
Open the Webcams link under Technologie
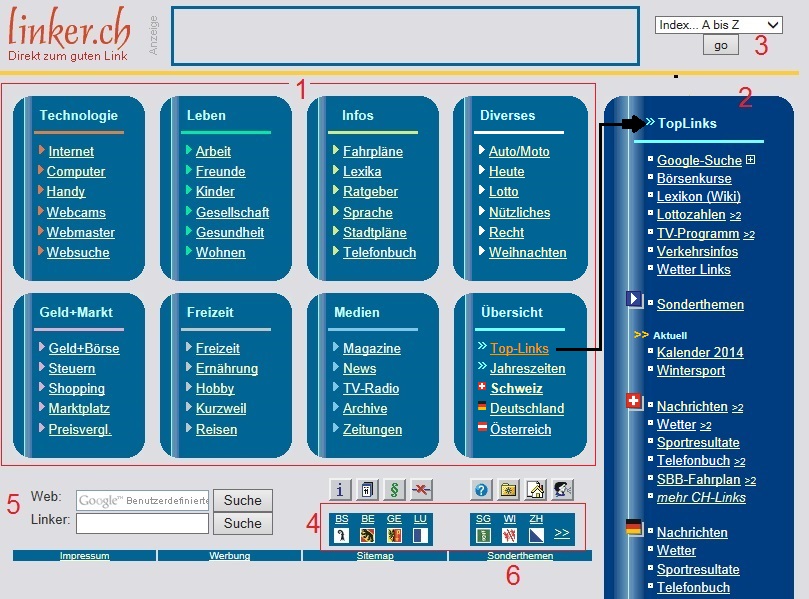point(76,212)
